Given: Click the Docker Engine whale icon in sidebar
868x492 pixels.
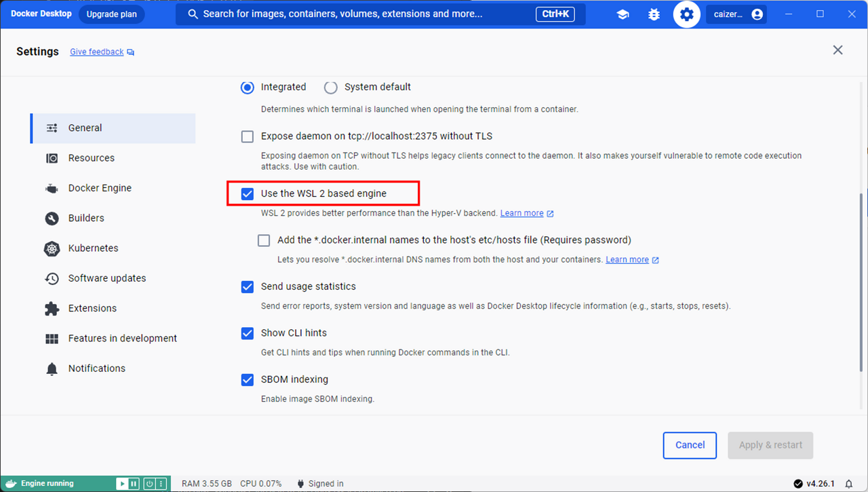Looking at the screenshot, I should [x=52, y=188].
